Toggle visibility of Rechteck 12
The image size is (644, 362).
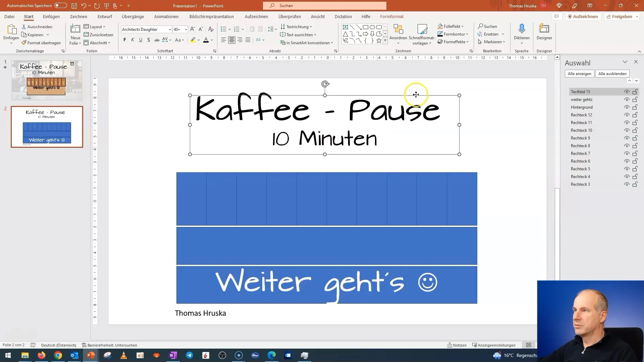pos(627,115)
